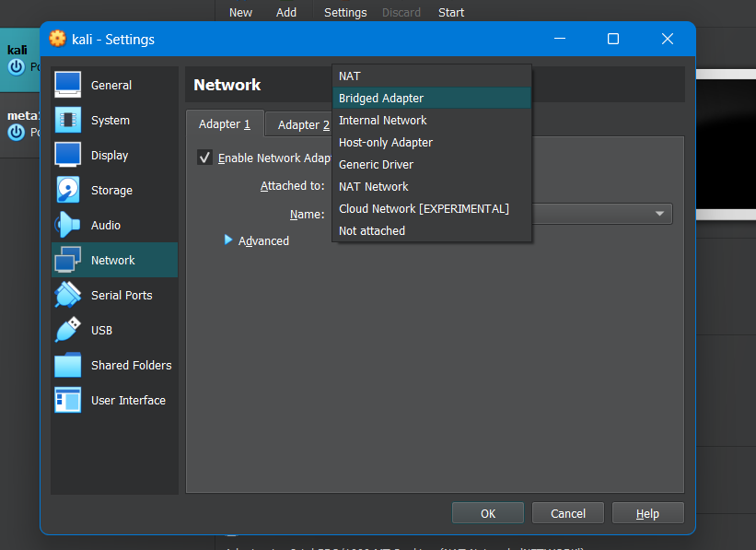
Task: Click the Cancel button
Action: tap(568, 513)
